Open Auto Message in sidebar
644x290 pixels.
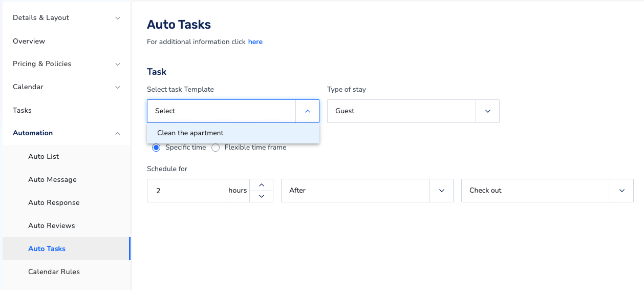[52, 180]
